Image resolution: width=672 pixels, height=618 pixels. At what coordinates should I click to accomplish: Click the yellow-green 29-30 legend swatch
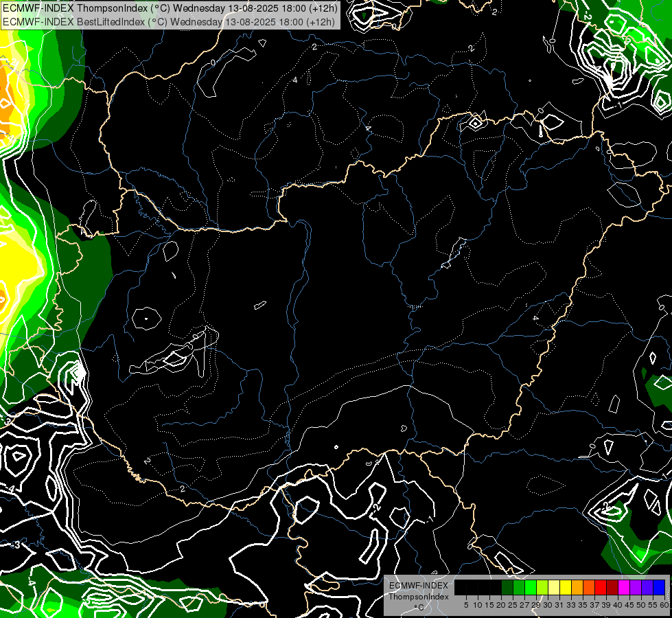542,587
